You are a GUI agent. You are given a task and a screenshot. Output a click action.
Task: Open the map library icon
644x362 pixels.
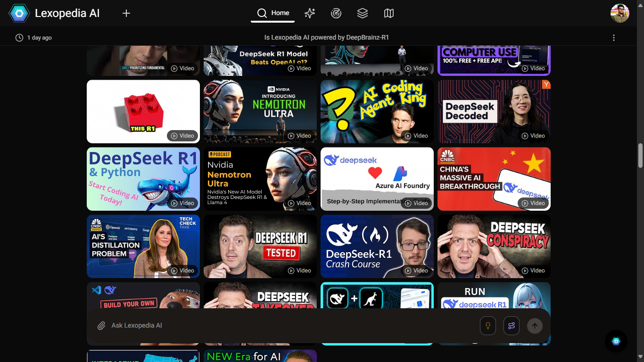coord(389,13)
